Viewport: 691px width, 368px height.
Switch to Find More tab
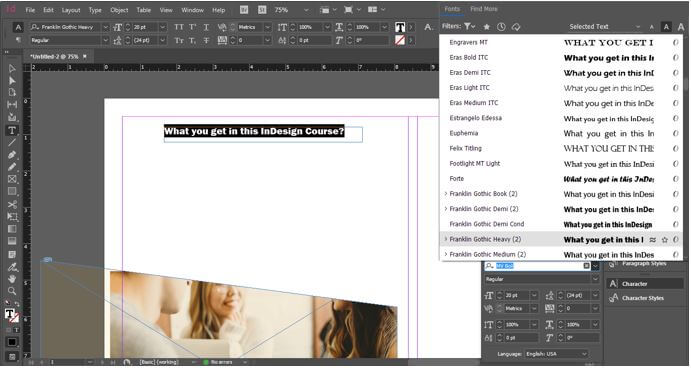pyautogui.click(x=483, y=9)
